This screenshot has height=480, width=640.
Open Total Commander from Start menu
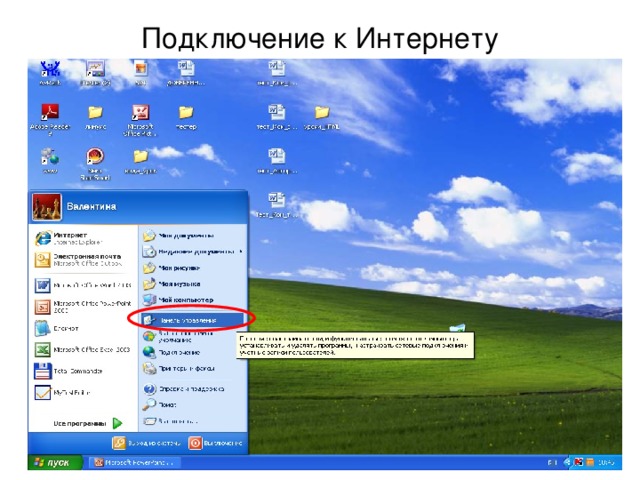pos(69,371)
